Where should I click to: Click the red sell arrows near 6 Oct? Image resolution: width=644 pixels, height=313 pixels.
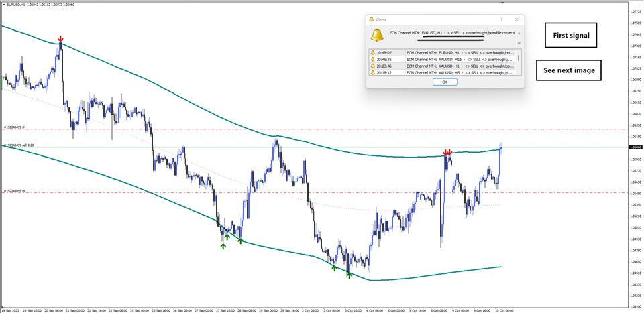click(x=447, y=153)
